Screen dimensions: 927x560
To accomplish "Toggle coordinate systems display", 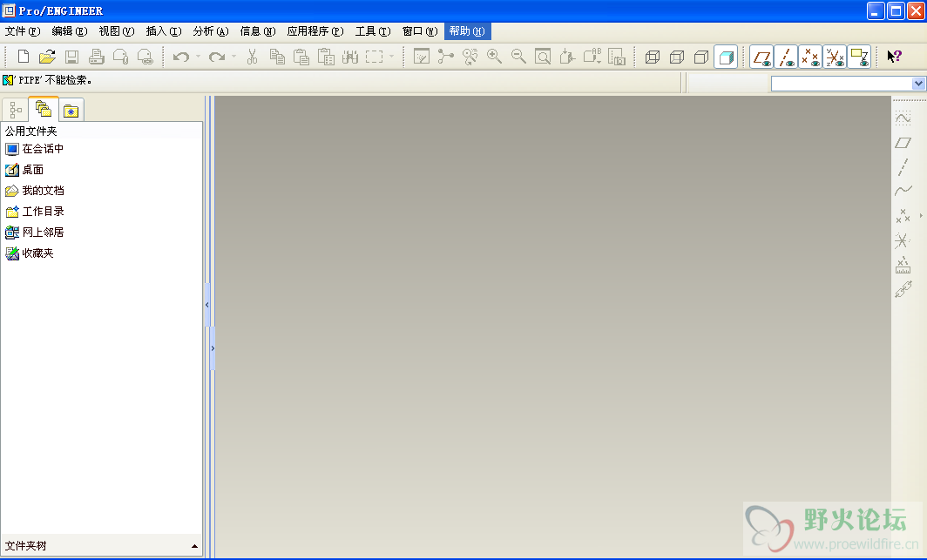I will (835, 57).
